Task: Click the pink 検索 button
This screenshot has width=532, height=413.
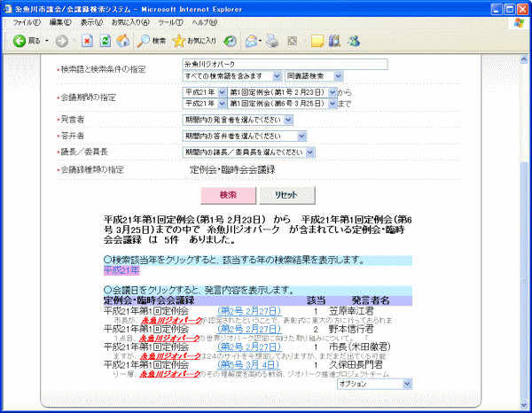Action: pos(228,195)
